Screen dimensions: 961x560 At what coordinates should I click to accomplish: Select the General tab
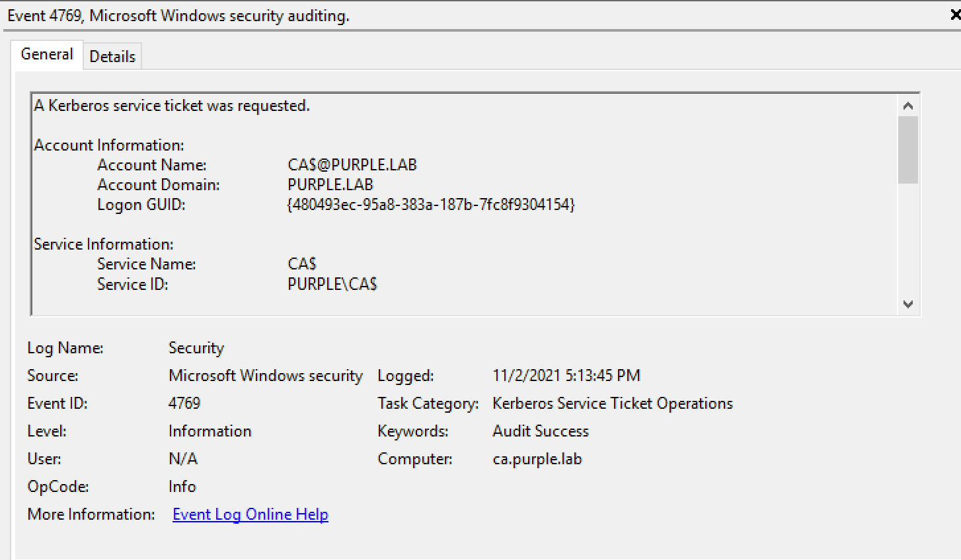pyautogui.click(x=47, y=54)
